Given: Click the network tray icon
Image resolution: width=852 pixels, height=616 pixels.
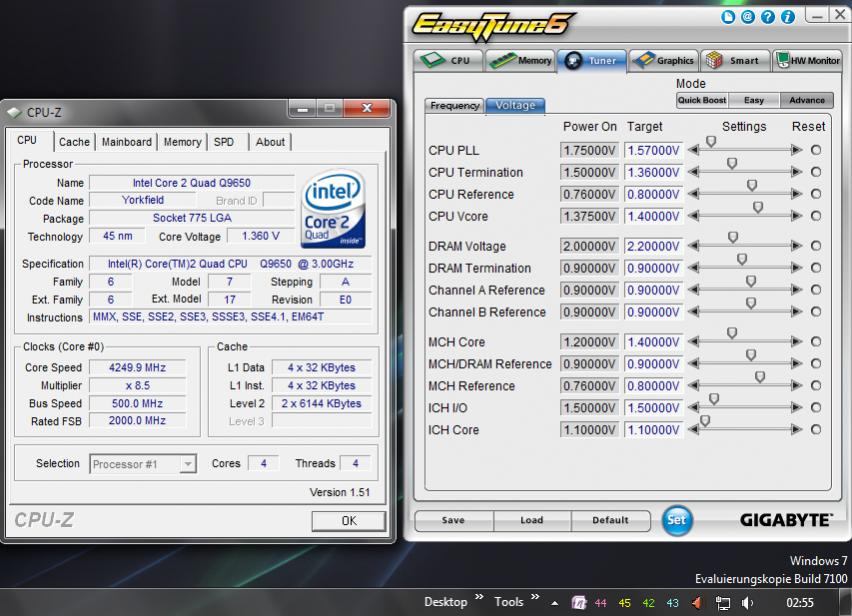Looking at the screenshot, I should tap(723, 602).
